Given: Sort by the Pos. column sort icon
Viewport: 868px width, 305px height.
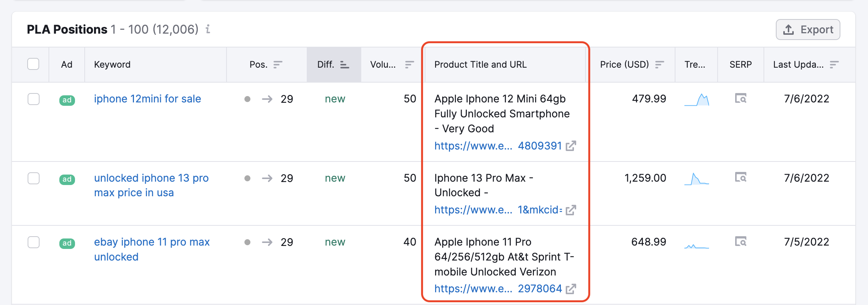Looking at the screenshot, I should coord(278,65).
